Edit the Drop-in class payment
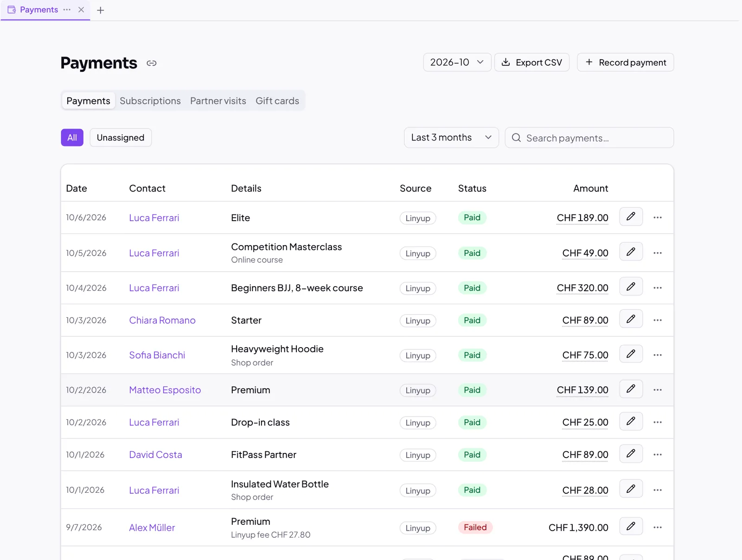Image resolution: width=742 pixels, height=560 pixels. (x=631, y=421)
